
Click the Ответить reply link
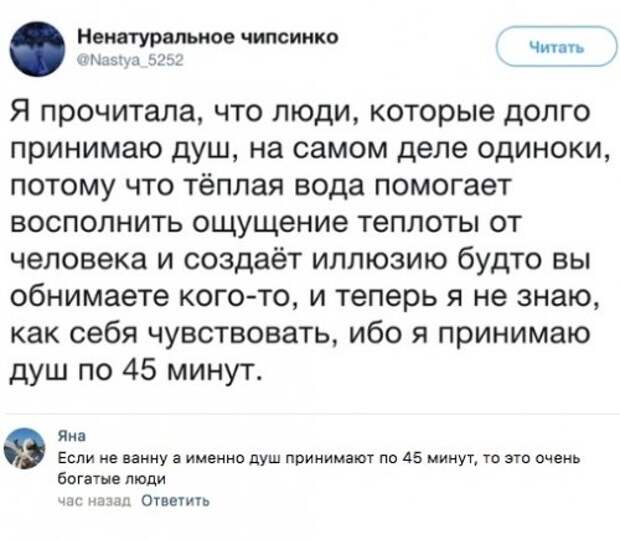tap(175, 500)
